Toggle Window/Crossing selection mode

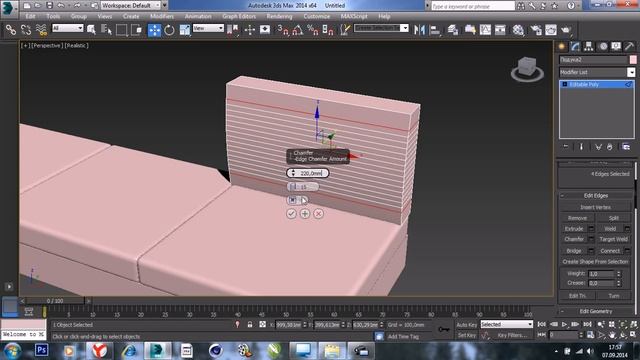click(x=137, y=30)
